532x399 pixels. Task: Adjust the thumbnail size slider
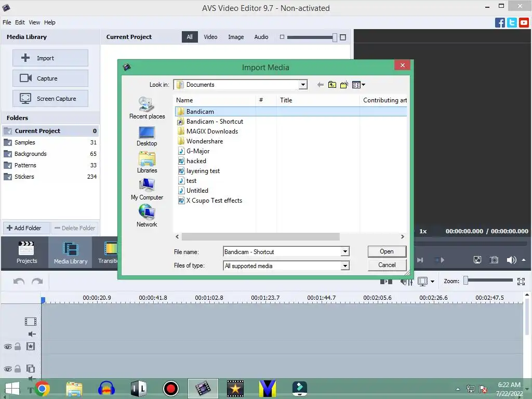(335, 37)
